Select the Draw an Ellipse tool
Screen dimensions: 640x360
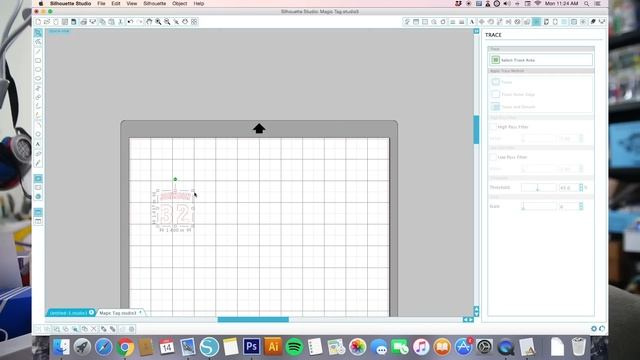point(38,78)
